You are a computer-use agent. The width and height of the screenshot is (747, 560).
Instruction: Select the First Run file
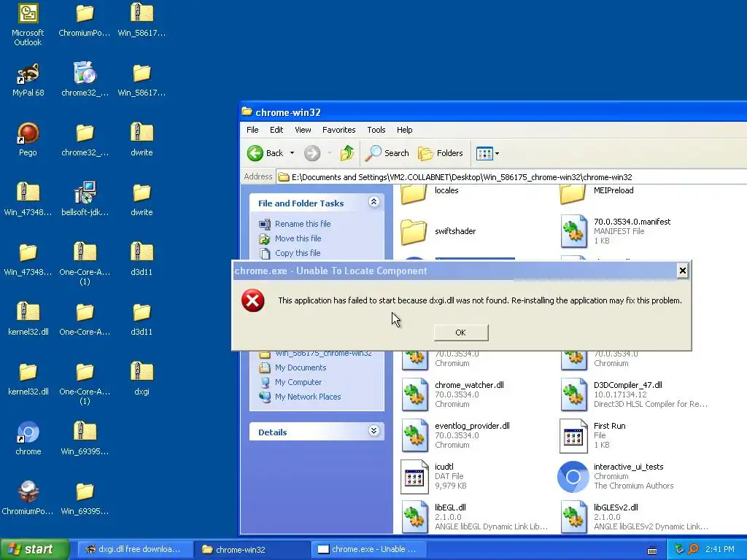pyautogui.click(x=593, y=435)
